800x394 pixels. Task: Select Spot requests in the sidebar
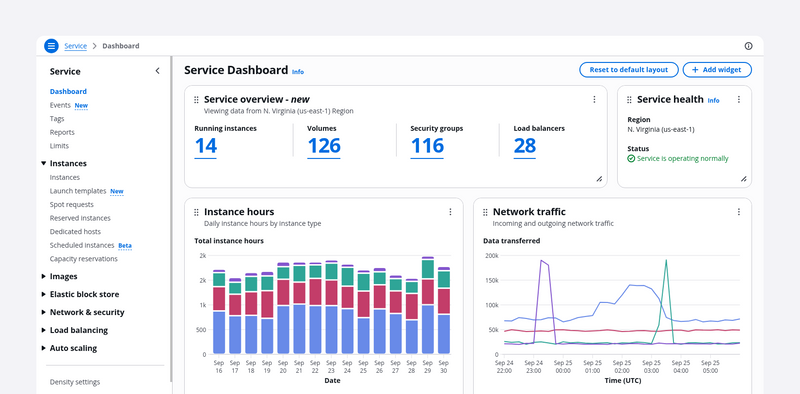click(71, 205)
